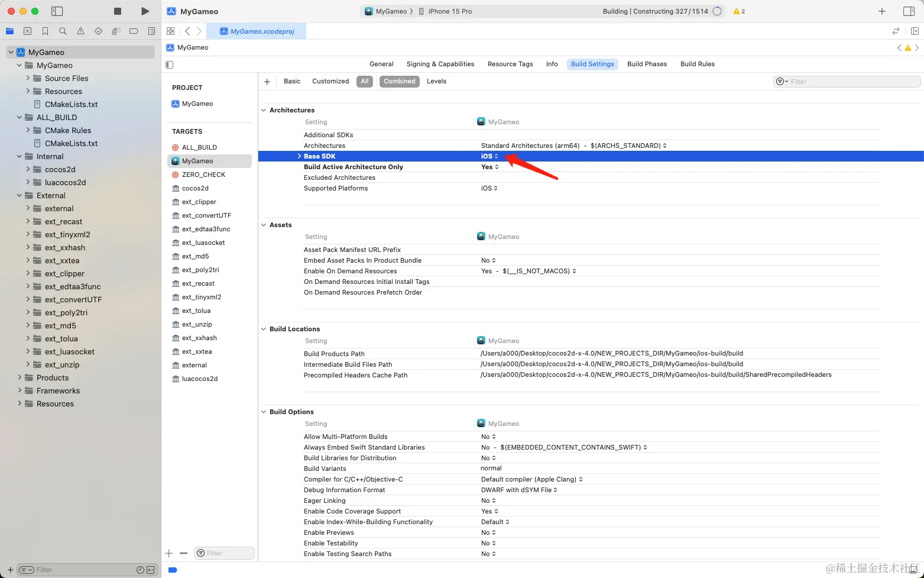Stop the running build
This screenshot has height=578, width=924.
118,11
